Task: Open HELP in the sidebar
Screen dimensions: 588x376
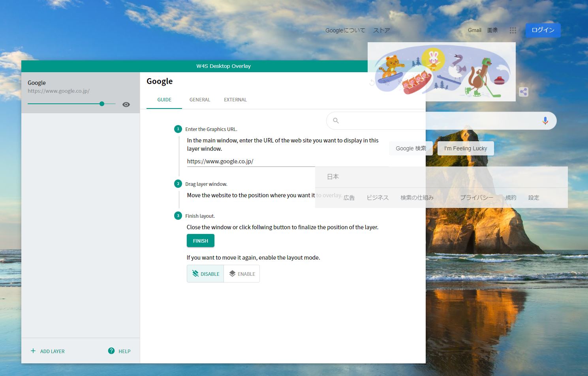Action: (119, 351)
